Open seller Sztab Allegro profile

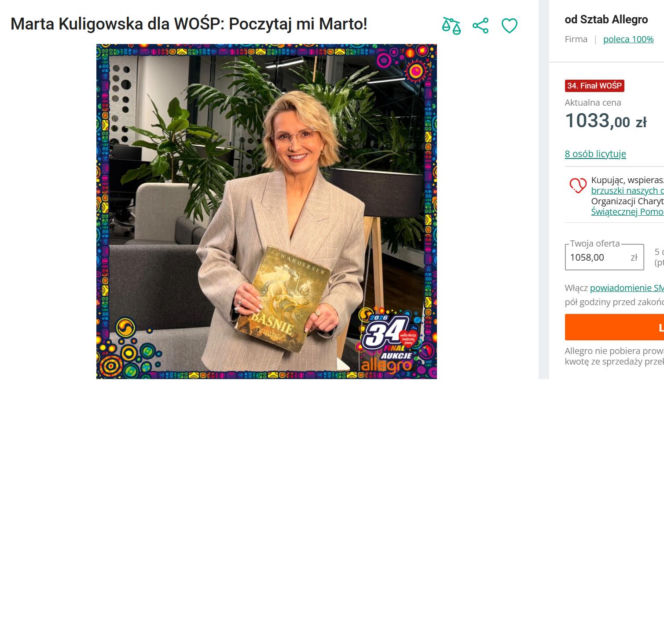606,19
